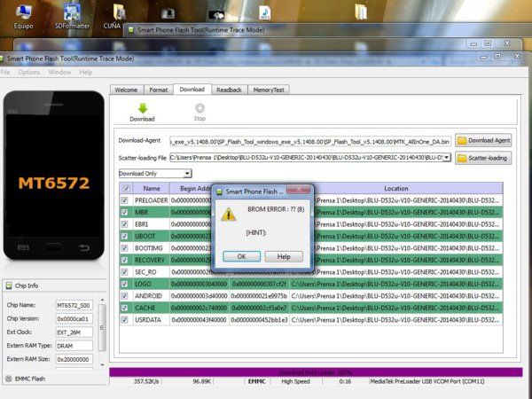Click the Chip Info scroll up arrow
Viewport: 532px width, 399px height.
102,301
